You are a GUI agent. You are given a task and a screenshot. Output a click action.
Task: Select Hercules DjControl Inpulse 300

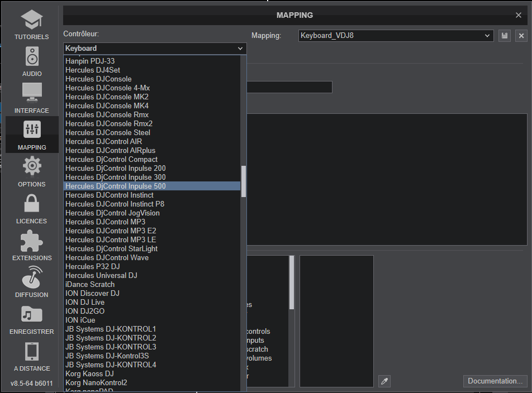152,177
